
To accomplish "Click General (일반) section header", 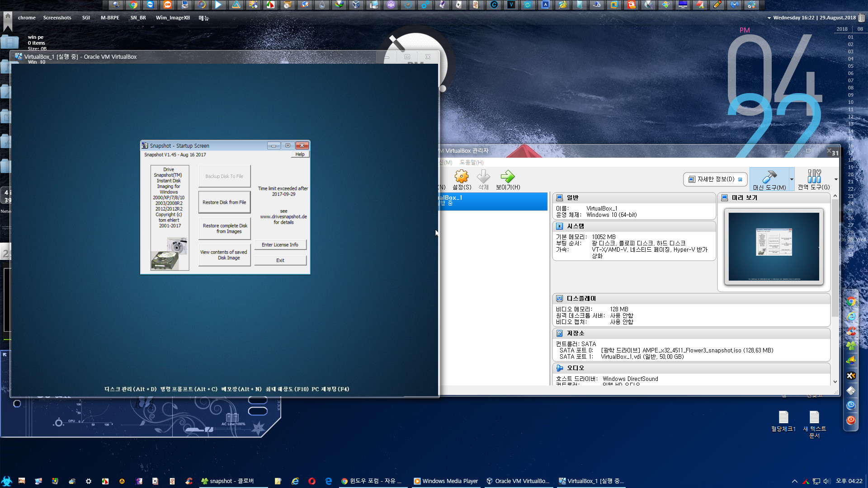I will pos(634,197).
